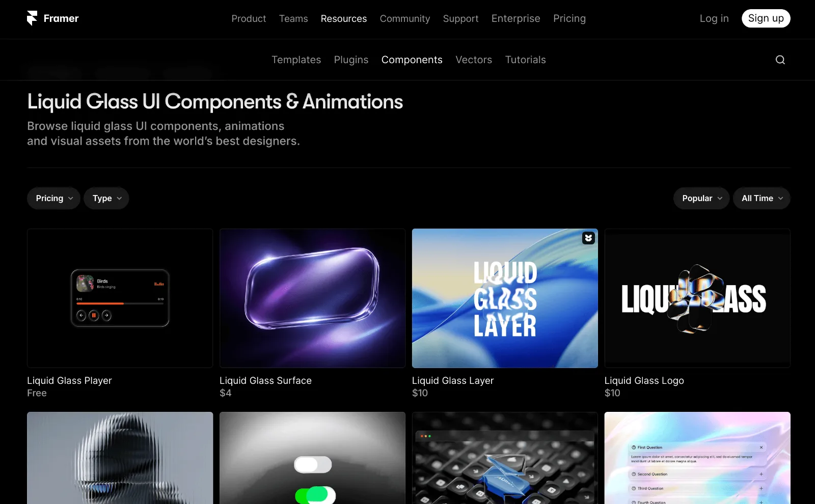Open the toggle switches component thumbnail

coord(313,458)
